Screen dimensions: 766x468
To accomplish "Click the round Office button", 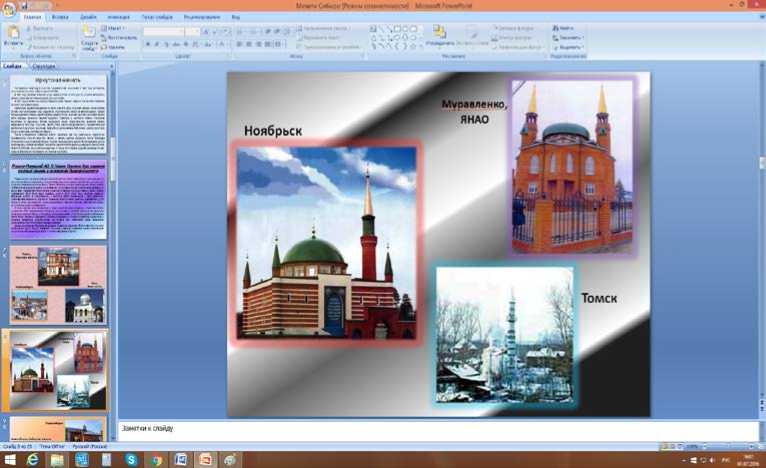I will 11,10.
